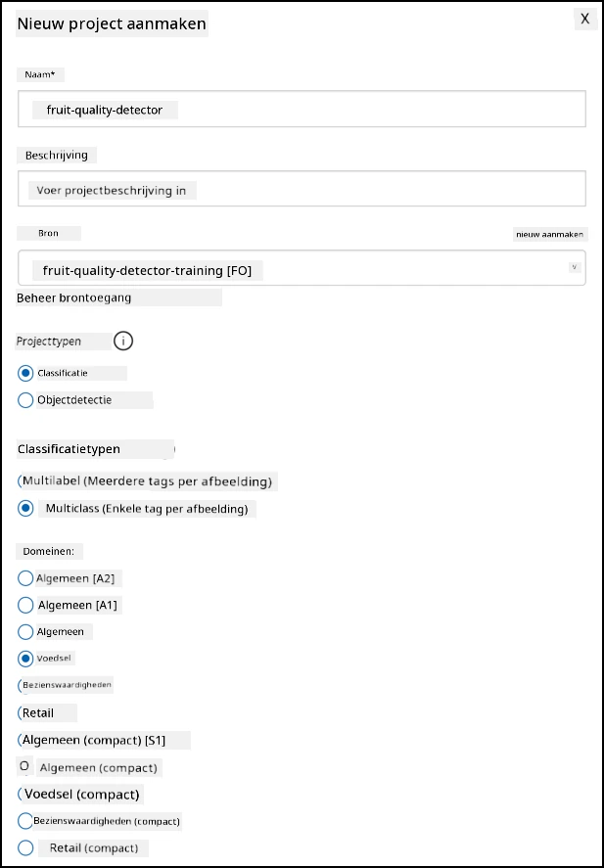The width and height of the screenshot is (604, 868).
Task: Select the Voedsel domain option
Action: click(25, 659)
